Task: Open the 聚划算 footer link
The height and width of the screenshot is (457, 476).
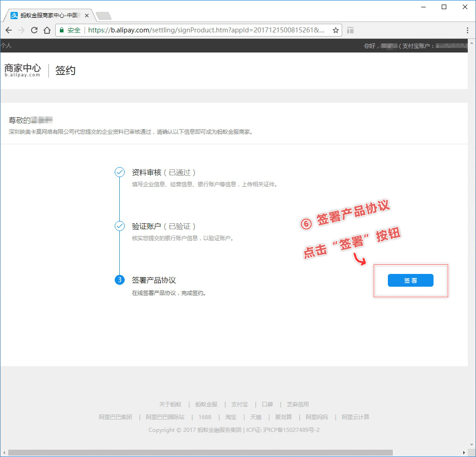Action: tap(284, 417)
